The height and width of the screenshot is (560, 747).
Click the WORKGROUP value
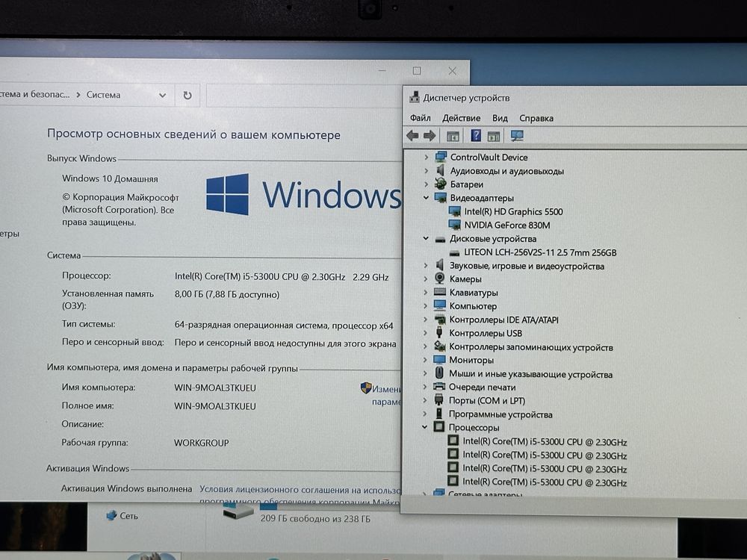(201, 443)
